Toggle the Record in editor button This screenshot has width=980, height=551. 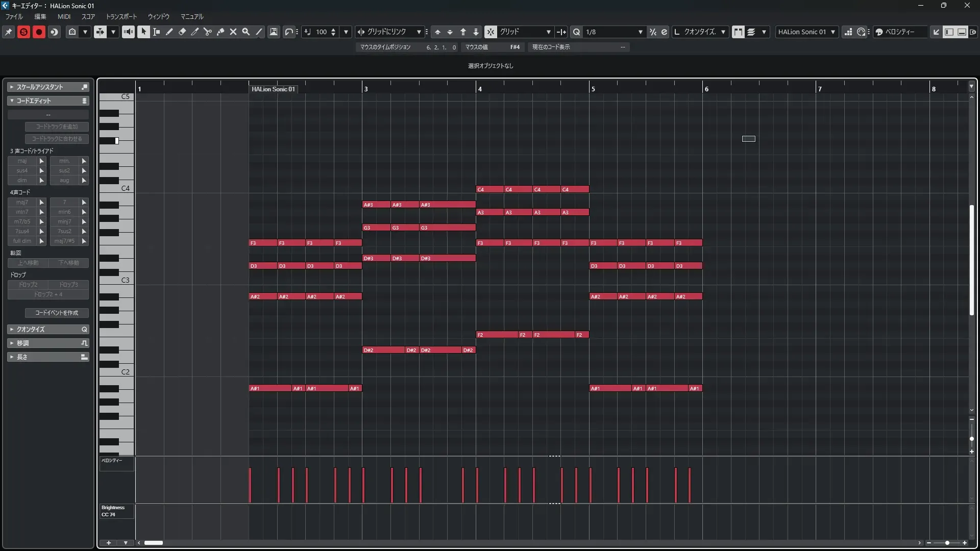click(39, 32)
